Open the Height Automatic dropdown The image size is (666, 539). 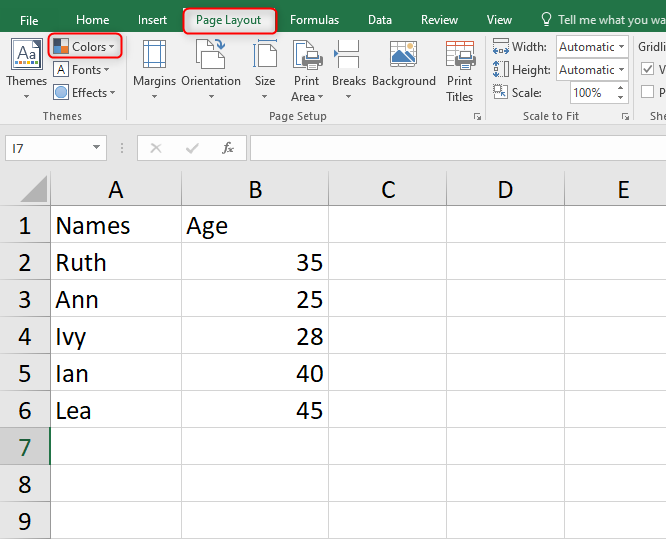(x=621, y=70)
